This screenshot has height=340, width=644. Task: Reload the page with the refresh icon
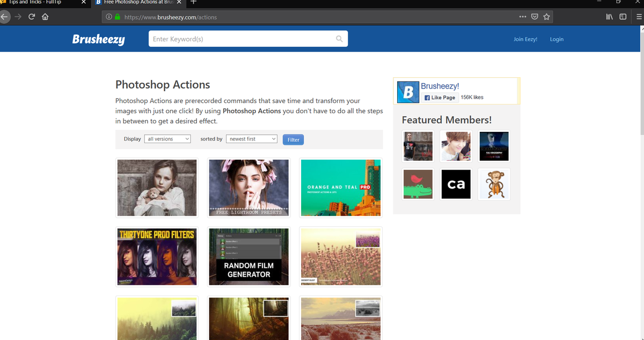[x=32, y=17]
